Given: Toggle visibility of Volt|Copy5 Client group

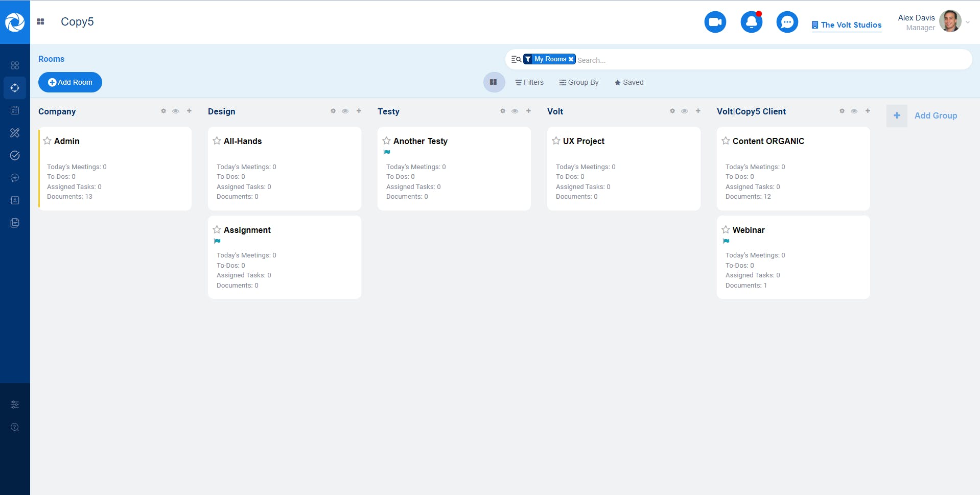Looking at the screenshot, I should [854, 111].
